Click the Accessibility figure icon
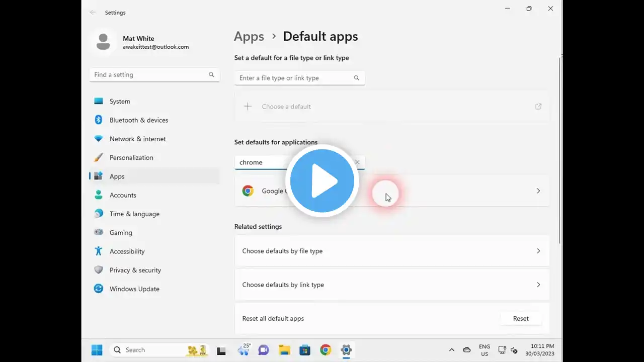Screen dimensions: 644x362 pos(99,251)
